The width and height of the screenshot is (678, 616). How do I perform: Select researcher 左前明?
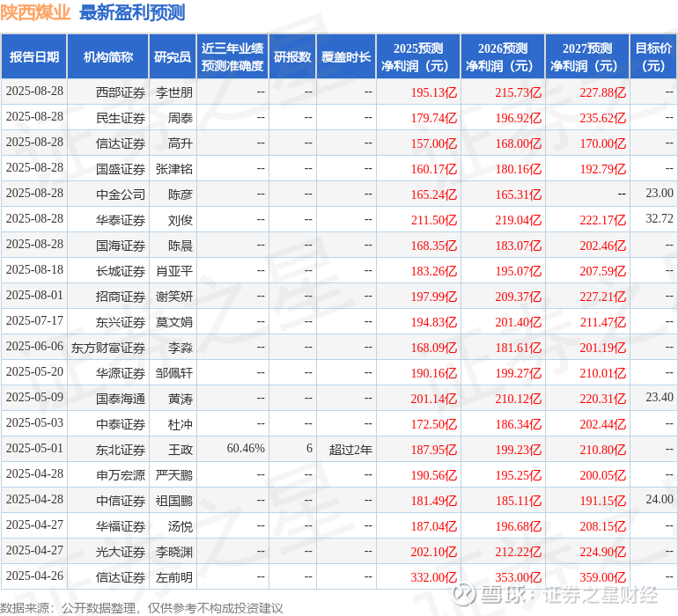pyautogui.click(x=174, y=577)
